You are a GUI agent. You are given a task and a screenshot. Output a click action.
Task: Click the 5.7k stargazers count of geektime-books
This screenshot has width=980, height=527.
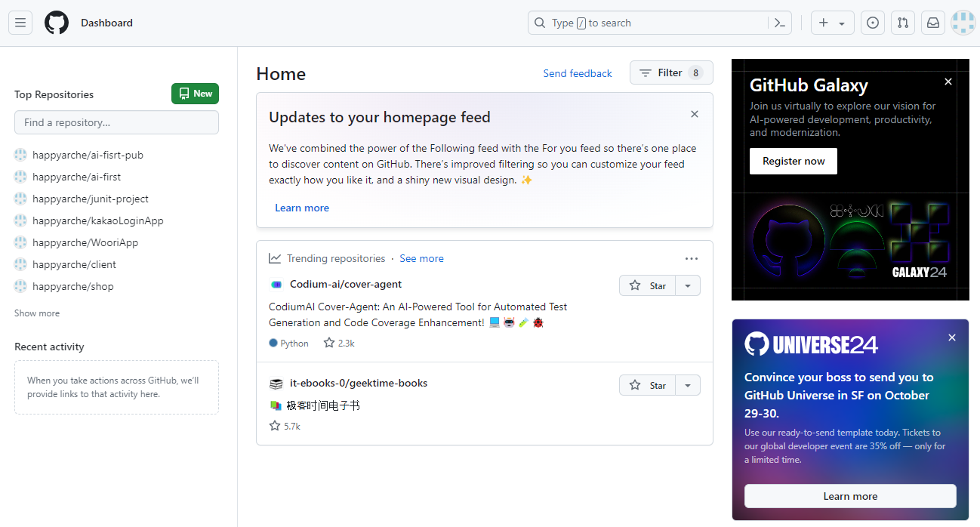[285, 426]
